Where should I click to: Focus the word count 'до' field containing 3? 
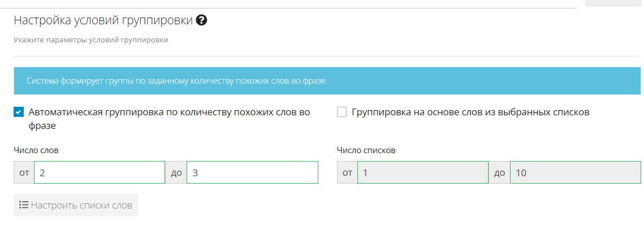tap(252, 172)
